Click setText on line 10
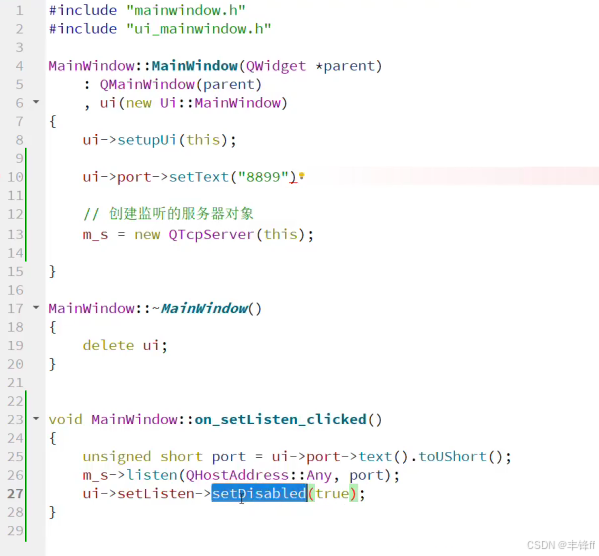The image size is (599, 556). [199, 177]
